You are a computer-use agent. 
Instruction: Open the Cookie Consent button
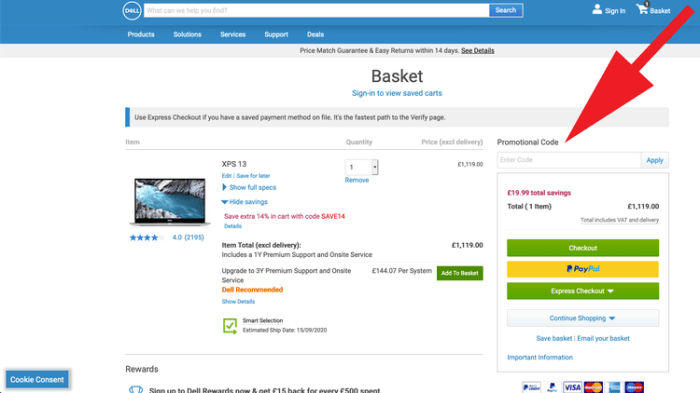[x=37, y=380]
